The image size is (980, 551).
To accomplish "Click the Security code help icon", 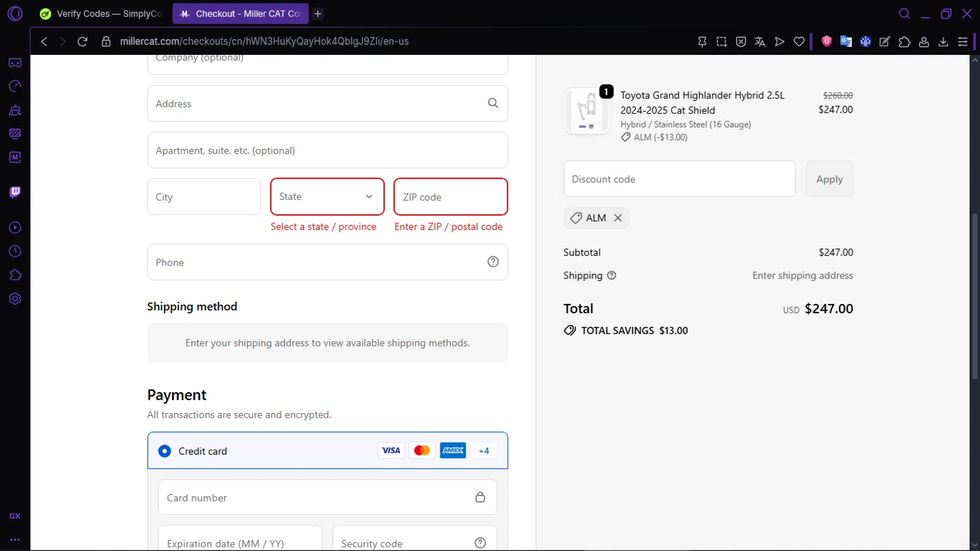I will pos(480,543).
